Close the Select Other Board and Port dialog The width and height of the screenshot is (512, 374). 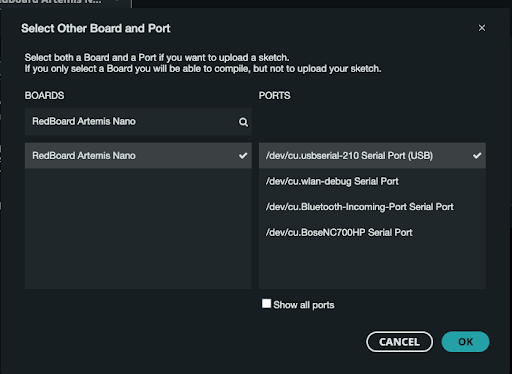482,28
